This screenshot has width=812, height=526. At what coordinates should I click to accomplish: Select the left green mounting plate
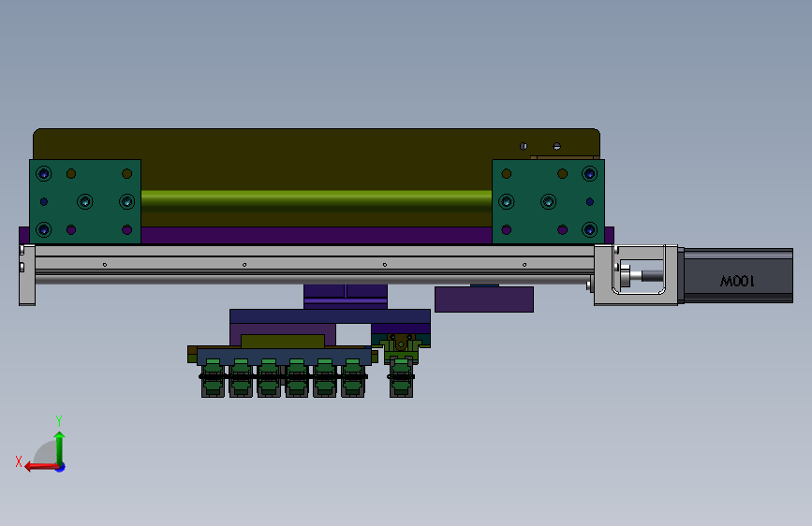click(85, 201)
